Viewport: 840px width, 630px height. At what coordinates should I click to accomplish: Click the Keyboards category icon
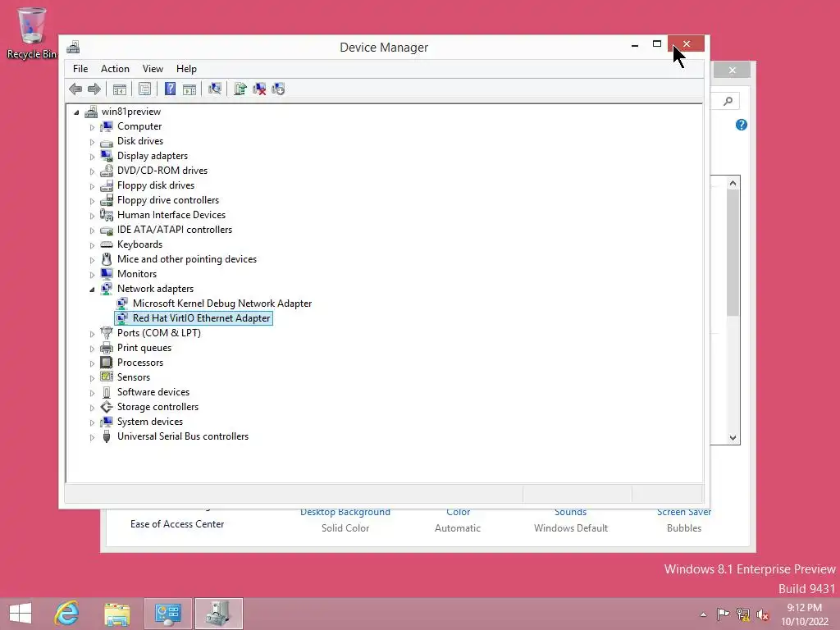point(107,244)
